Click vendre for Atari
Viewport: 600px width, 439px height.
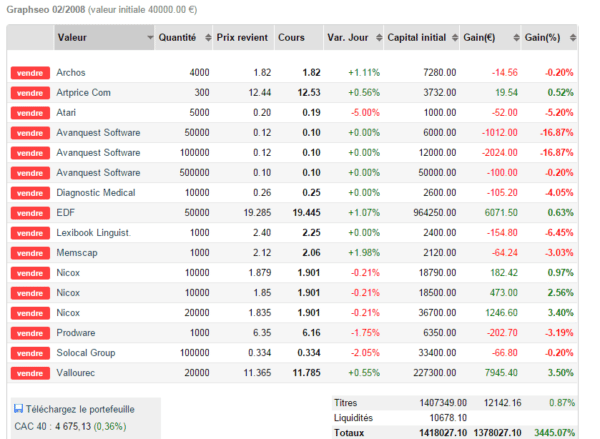point(30,113)
